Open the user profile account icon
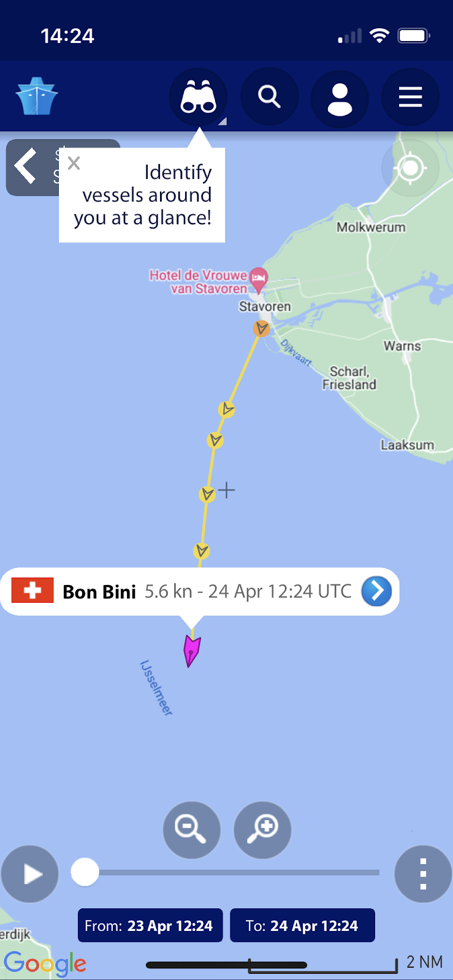Screen dimensions: 453x980 point(340,98)
